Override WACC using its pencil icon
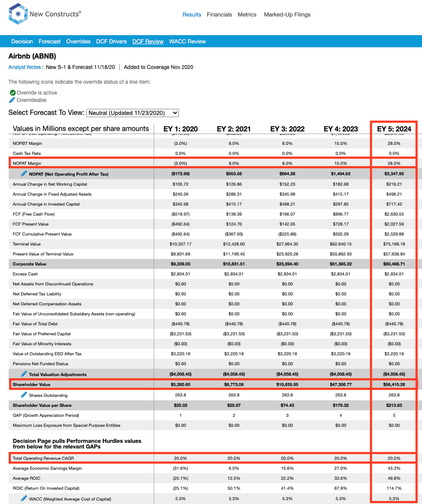The height and width of the screenshot is (504, 422). [x=24, y=498]
